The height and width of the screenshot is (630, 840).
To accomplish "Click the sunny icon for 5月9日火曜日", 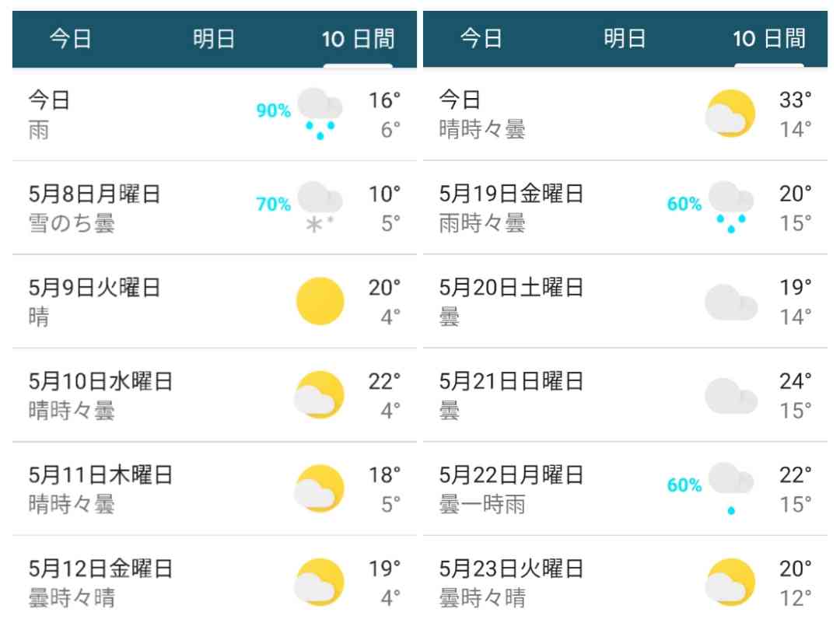I will (320, 301).
